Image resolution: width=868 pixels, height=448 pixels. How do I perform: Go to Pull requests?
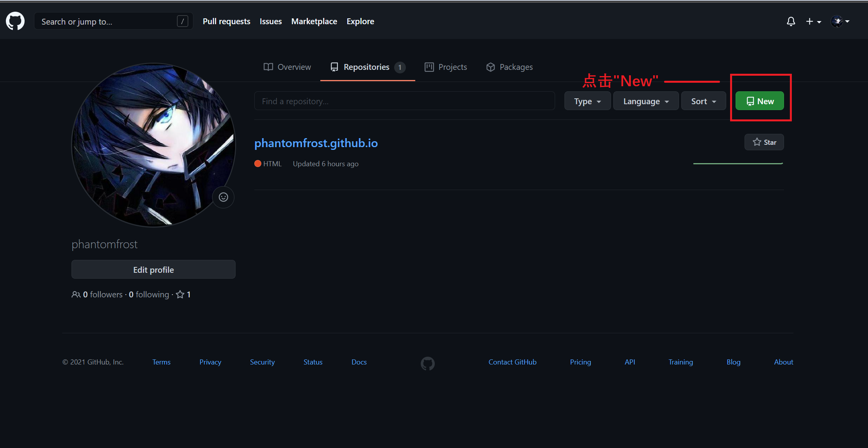(227, 21)
